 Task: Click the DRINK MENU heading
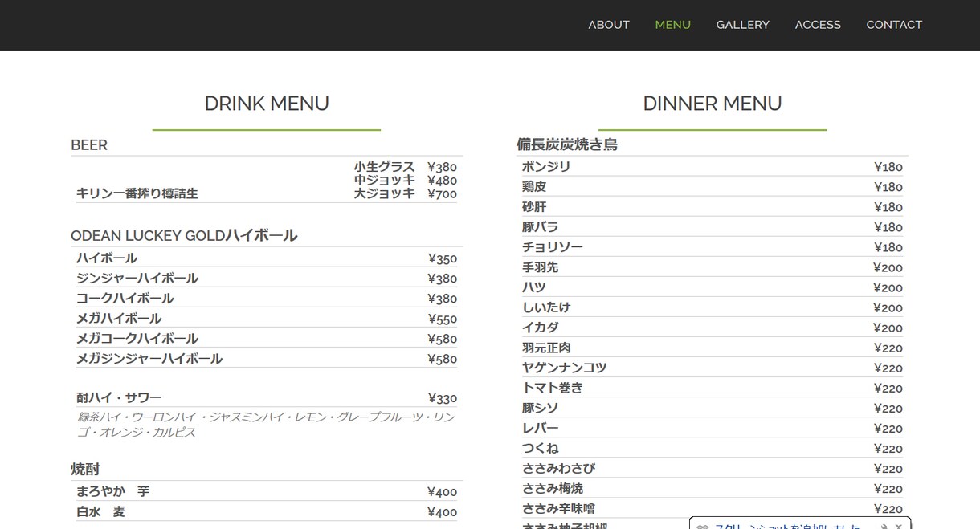(x=267, y=104)
